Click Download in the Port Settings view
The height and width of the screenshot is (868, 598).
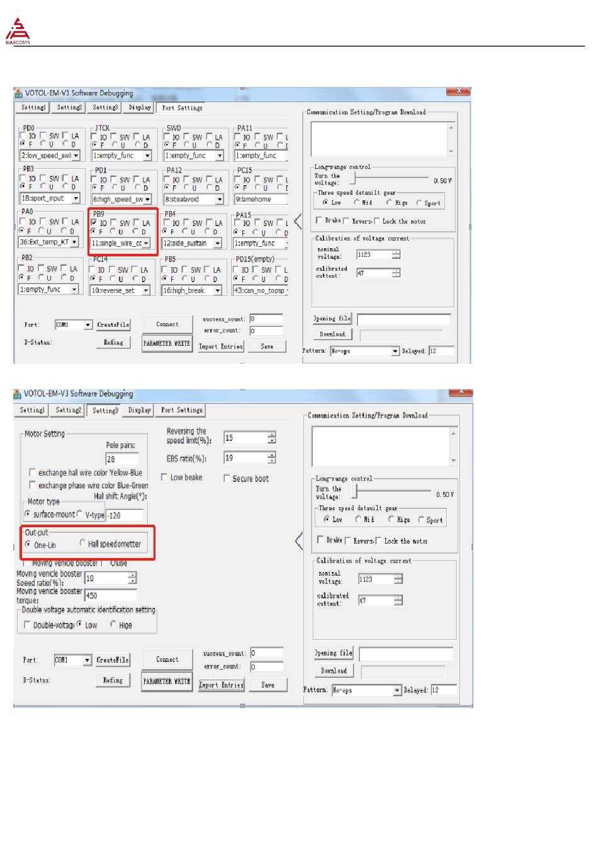point(332,334)
